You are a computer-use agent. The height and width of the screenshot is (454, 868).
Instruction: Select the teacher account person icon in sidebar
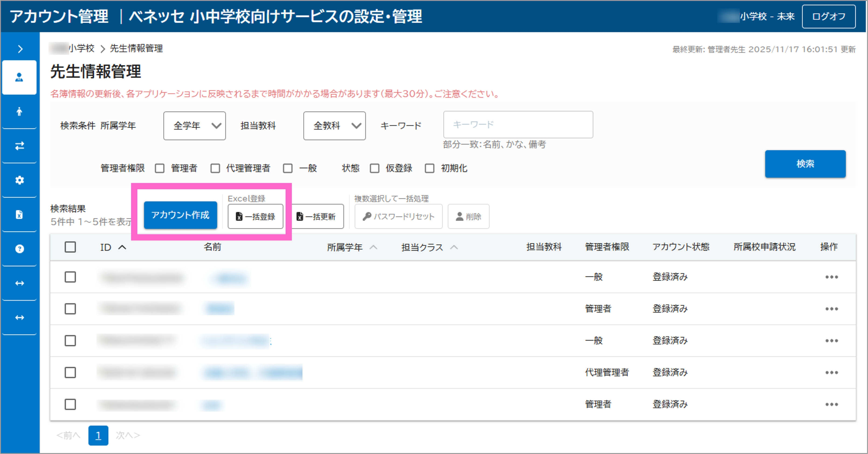pos(19,77)
